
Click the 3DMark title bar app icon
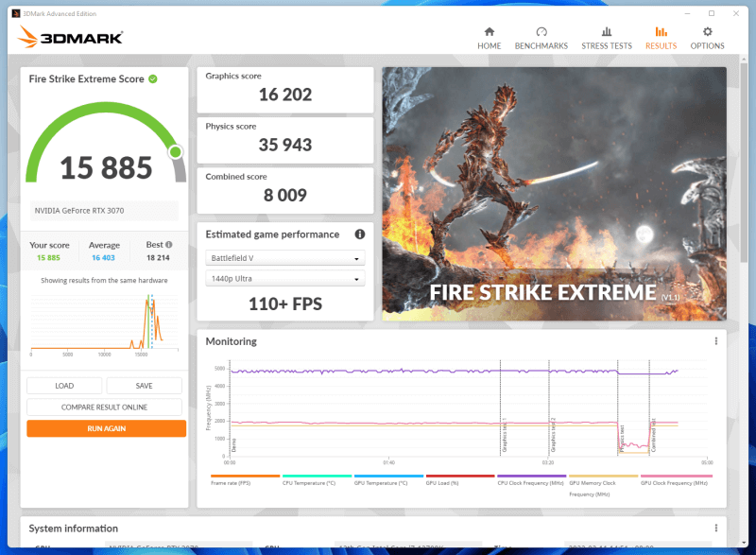pos(16,13)
